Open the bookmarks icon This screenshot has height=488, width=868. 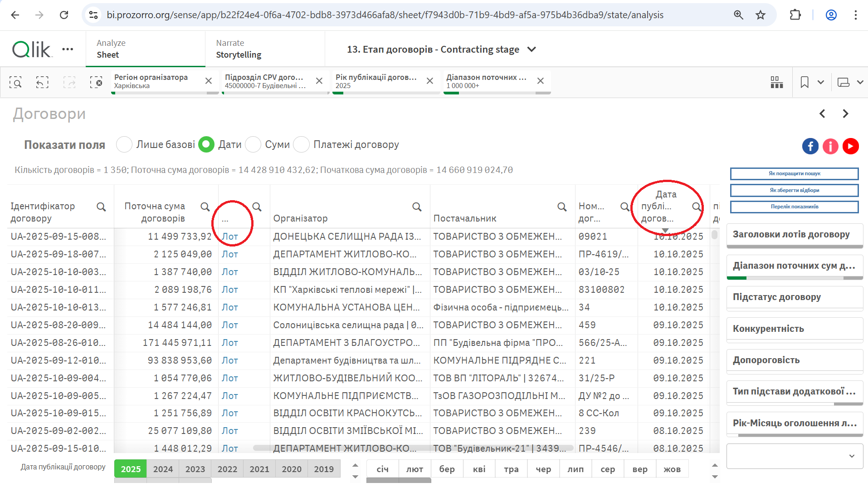click(805, 82)
